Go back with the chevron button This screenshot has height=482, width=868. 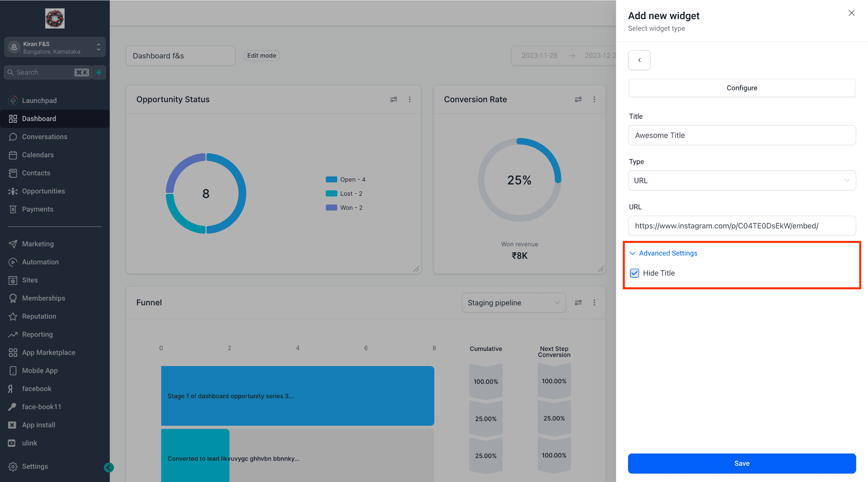639,60
